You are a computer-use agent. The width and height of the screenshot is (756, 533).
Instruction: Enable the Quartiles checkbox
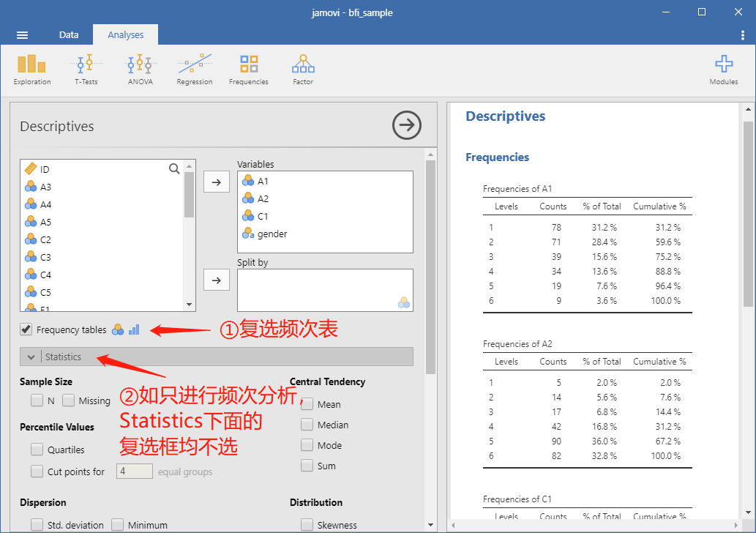pyautogui.click(x=37, y=450)
